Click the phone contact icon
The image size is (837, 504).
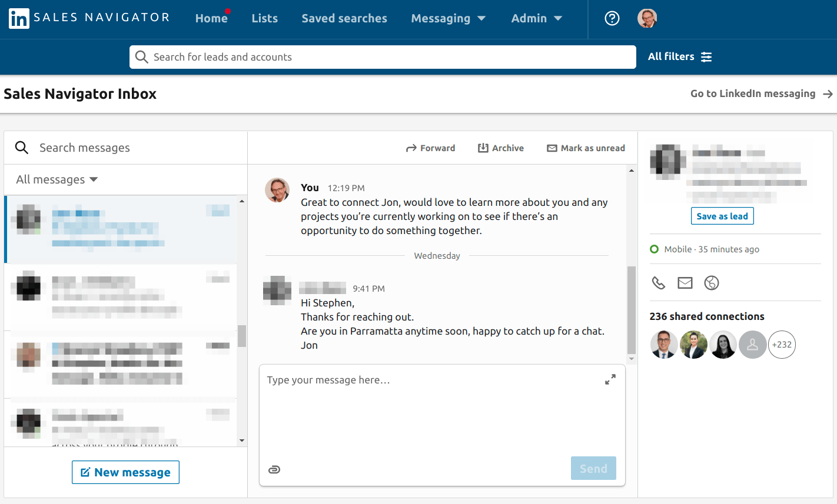[x=659, y=283]
